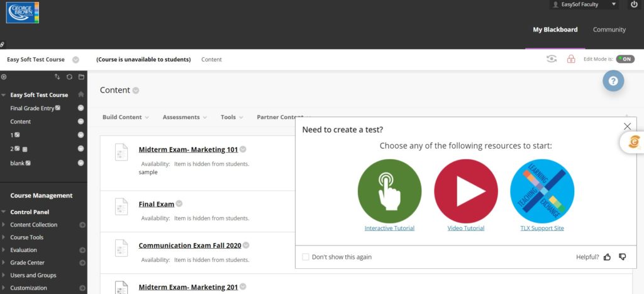Image resolution: width=644 pixels, height=294 pixels.
Task: Switch to the Community tab
Action: tap(609, 30)
